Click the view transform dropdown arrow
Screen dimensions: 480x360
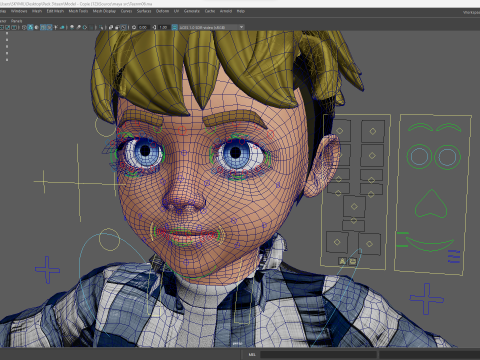coord(241,27)
